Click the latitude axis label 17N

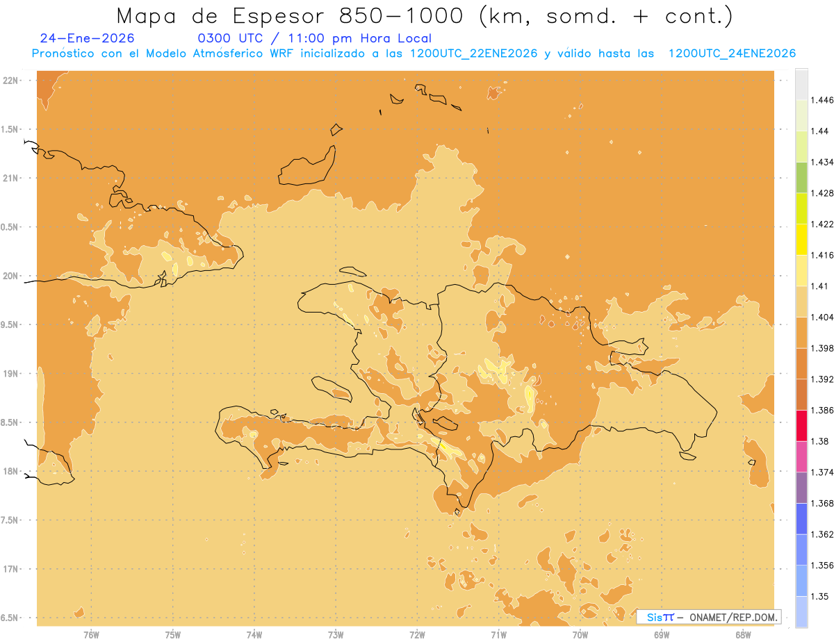coord(12,569)
